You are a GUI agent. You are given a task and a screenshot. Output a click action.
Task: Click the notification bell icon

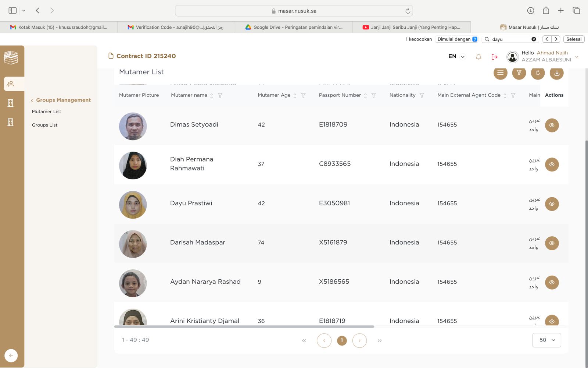coord(478,57)
